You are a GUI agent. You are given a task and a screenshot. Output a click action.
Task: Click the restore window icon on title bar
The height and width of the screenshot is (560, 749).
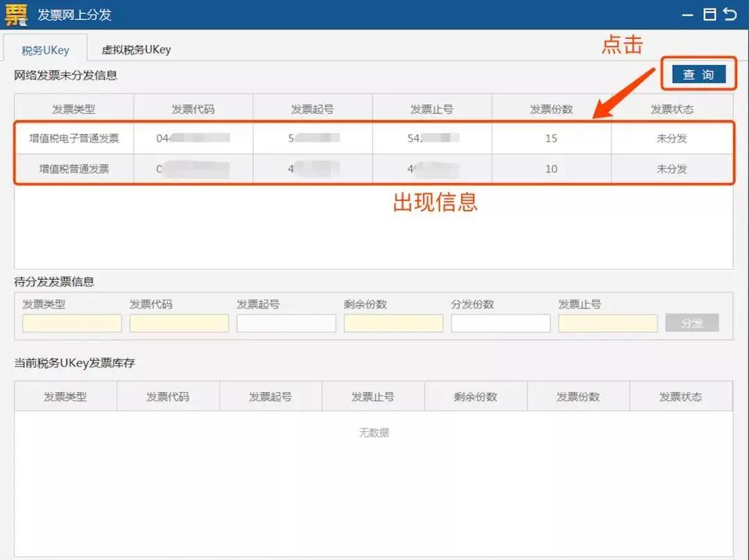pos(709,14)
